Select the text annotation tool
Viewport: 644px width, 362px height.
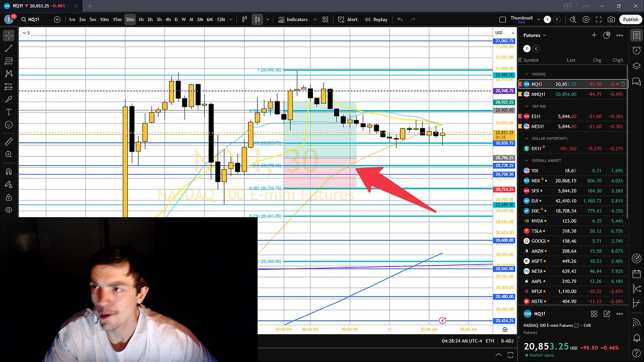point(9,112)
